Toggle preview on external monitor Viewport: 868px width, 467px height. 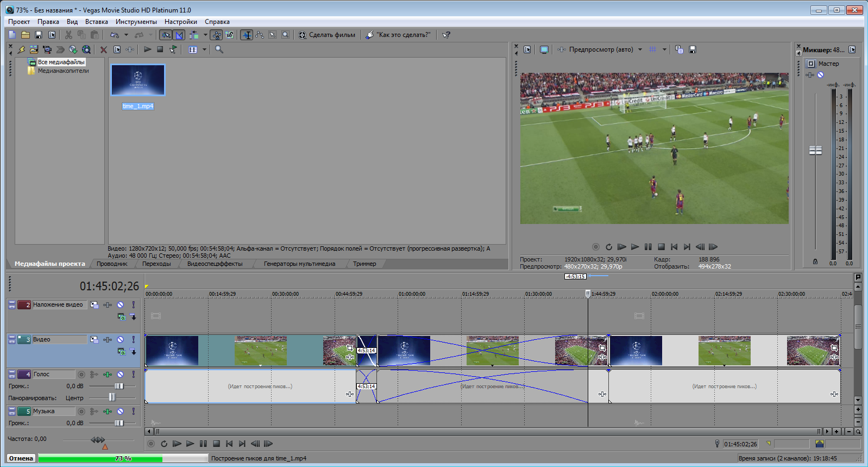(544, 49)
